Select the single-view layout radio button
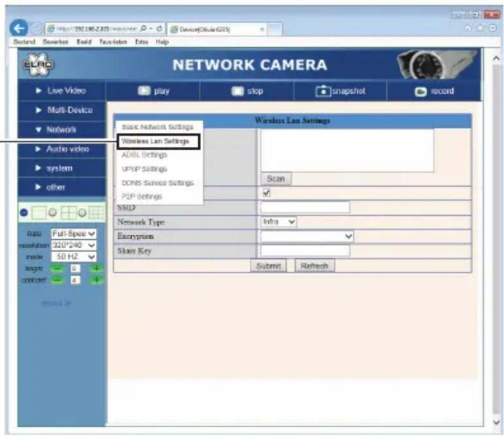This screenshot has height=437, width=504. pyautogui.click(x=24, y=212)
